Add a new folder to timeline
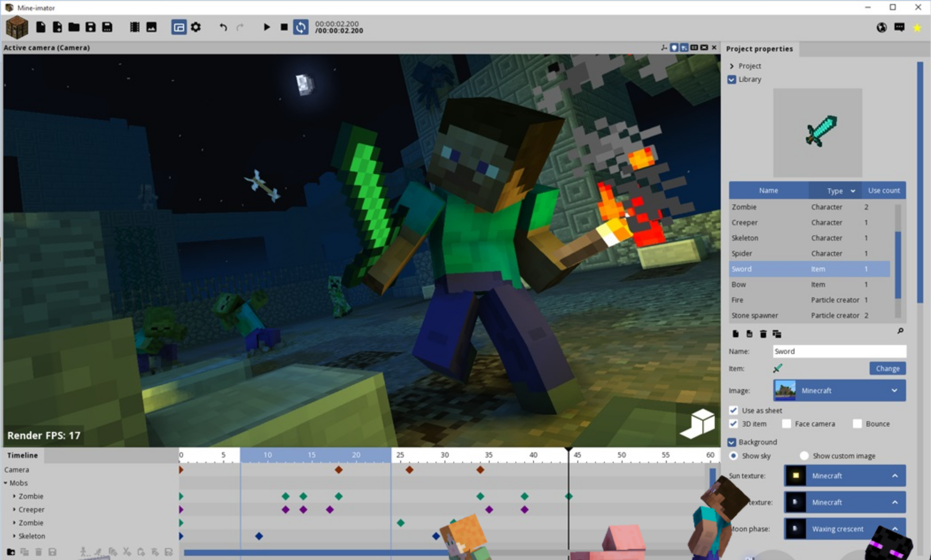The width and height of the screenshot is (931, 560). pos(11,552)
